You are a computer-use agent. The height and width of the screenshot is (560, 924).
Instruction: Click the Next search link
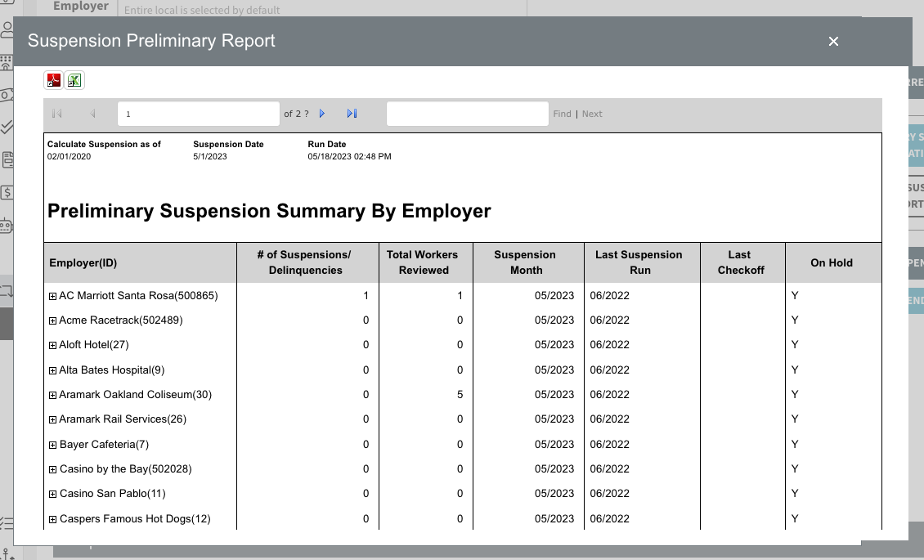[592, 114]
